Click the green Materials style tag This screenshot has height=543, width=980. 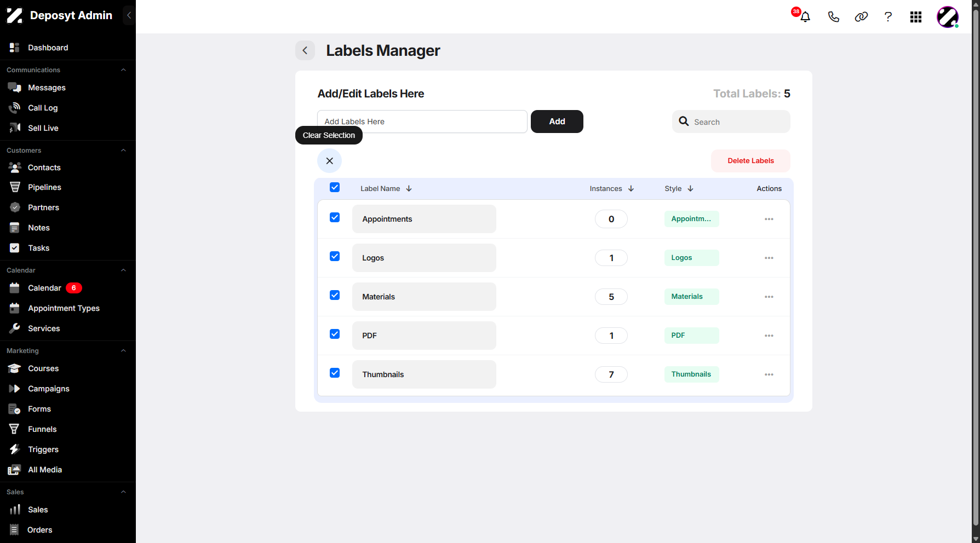click(691, 297)
